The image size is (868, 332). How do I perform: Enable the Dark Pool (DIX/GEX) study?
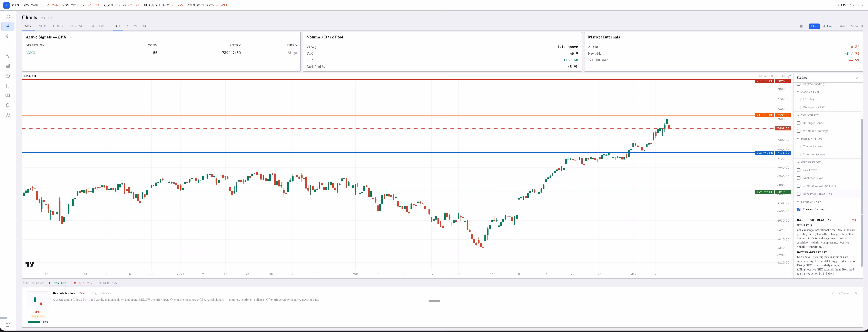799,194
